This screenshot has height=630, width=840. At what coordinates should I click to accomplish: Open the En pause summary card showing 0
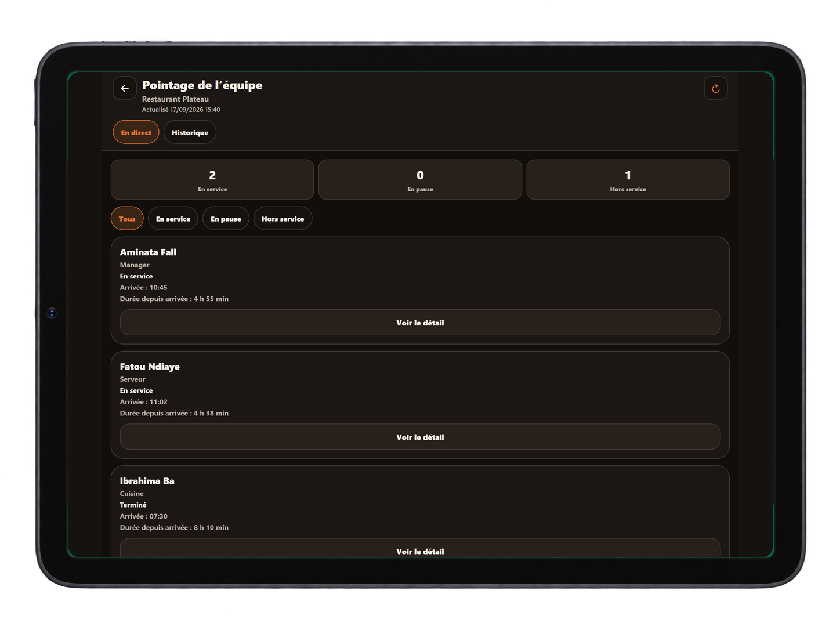tap(420, 180)
